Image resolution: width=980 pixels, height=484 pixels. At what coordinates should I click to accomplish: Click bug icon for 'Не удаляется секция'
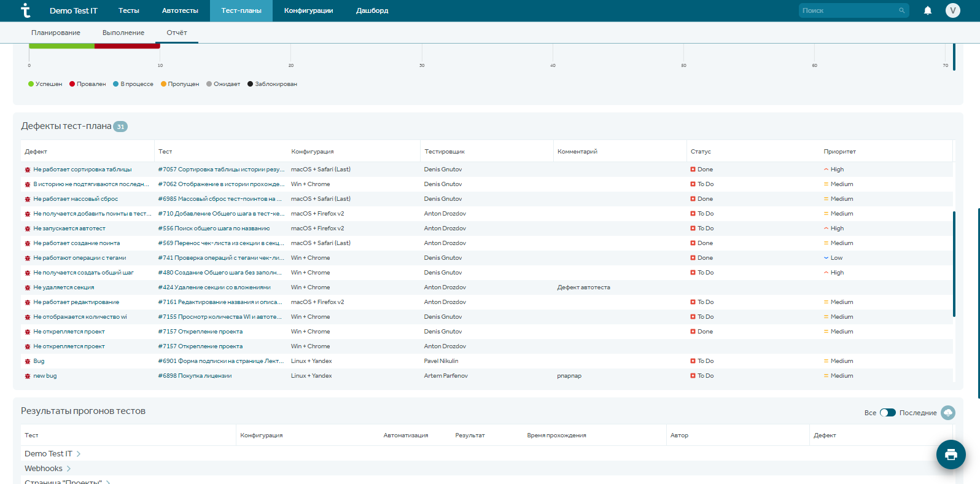[28, 287]
